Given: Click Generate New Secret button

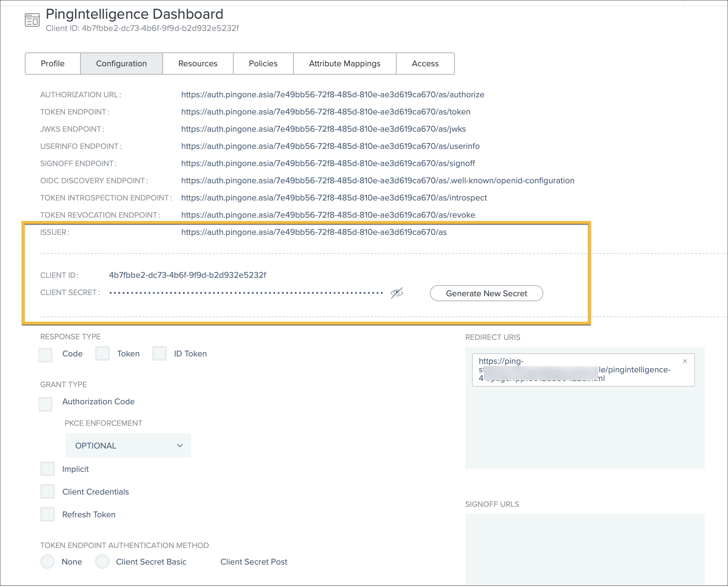Looking at the screenshot, I should click(486, 293).
